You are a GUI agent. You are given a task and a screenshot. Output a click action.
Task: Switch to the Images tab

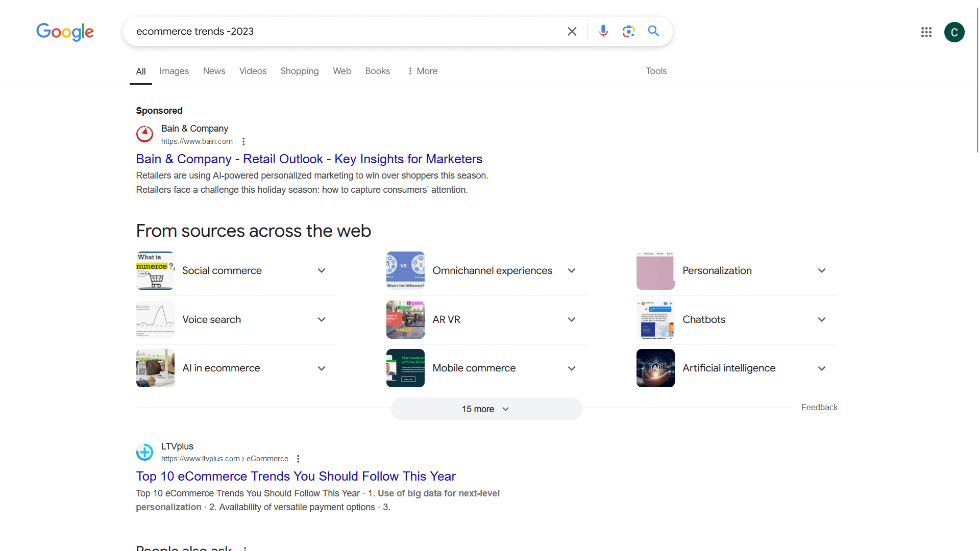174,71
